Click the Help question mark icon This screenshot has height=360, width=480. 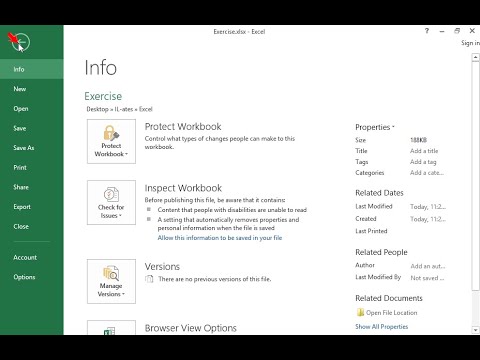pyautogui.click(x=427, y=31)
